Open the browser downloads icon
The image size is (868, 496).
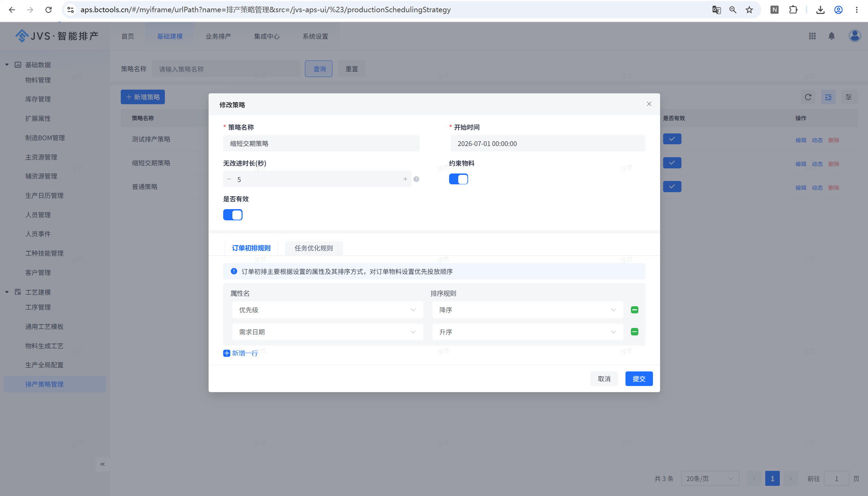820,10
